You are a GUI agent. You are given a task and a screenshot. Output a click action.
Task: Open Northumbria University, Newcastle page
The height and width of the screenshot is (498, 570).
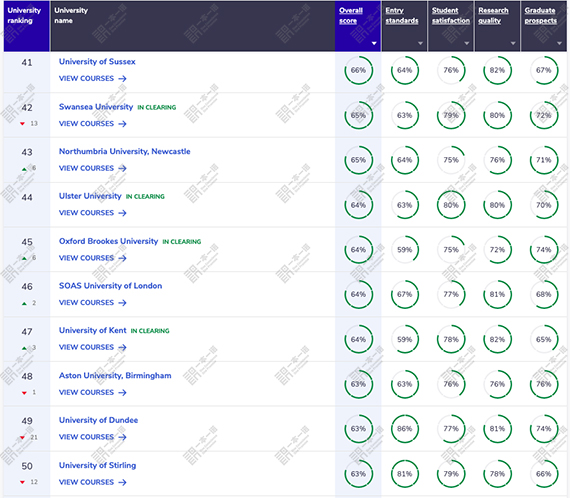pyautogui.click(x=125, y=152)
